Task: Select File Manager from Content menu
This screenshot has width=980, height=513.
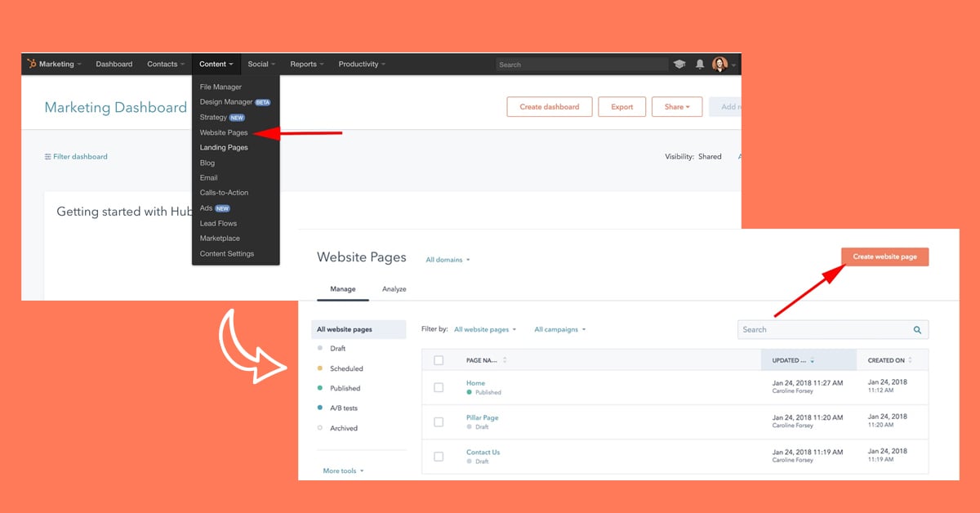Action: 220,87
